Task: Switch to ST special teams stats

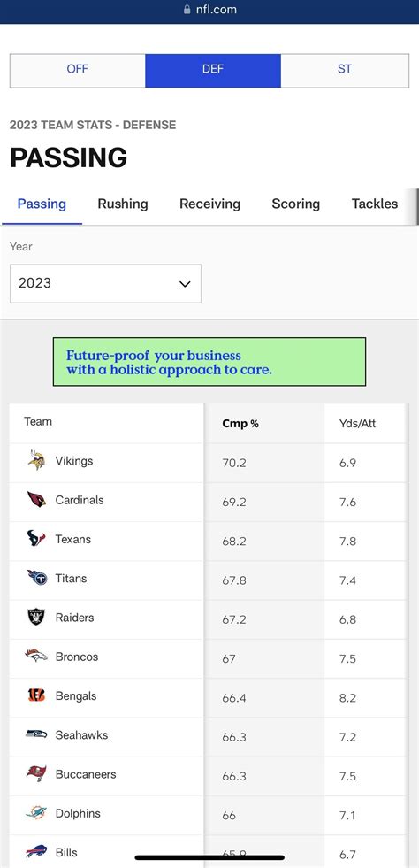Action: 345,70
